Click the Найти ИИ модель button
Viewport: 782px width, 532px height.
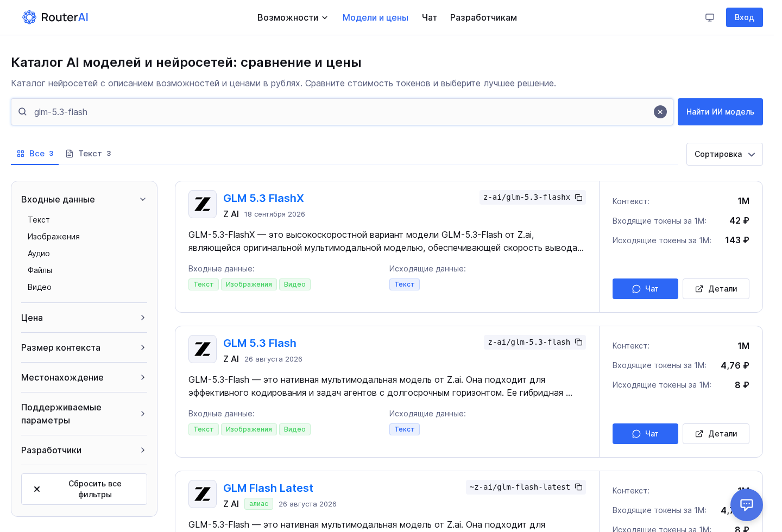(720, 112)
